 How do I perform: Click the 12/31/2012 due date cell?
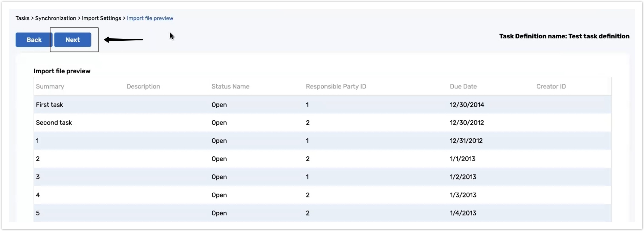[466, 141]
